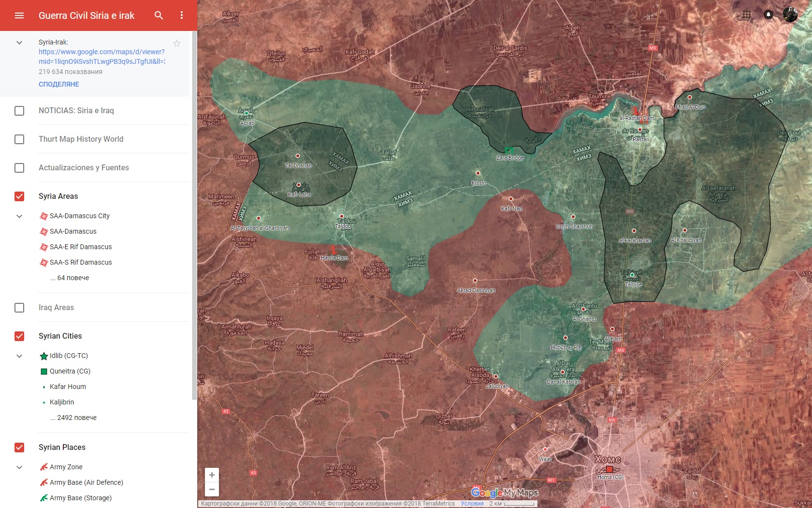
Task: Open the three-dot more options menu
Action: pyautogui.click(x=182, y=15)
